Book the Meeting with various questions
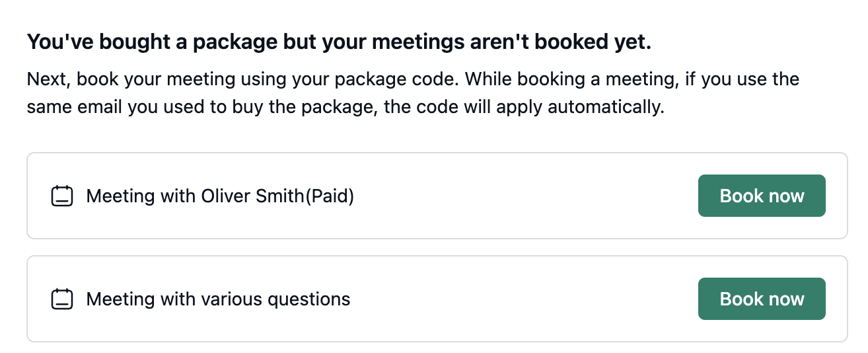The height and width of the screenshot is (353, 868). click(761, 299)
